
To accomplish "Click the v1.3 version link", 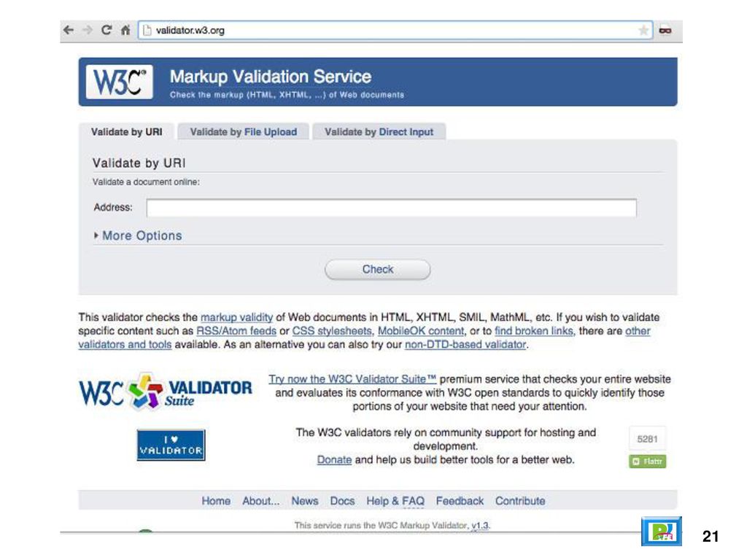I will (480, 525).
